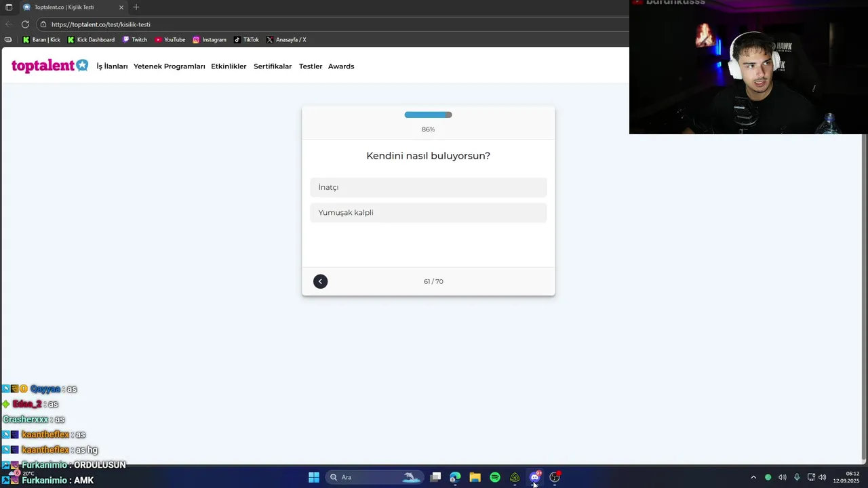Reload the page
Screen dimensions: 868x488
[25, 24]
